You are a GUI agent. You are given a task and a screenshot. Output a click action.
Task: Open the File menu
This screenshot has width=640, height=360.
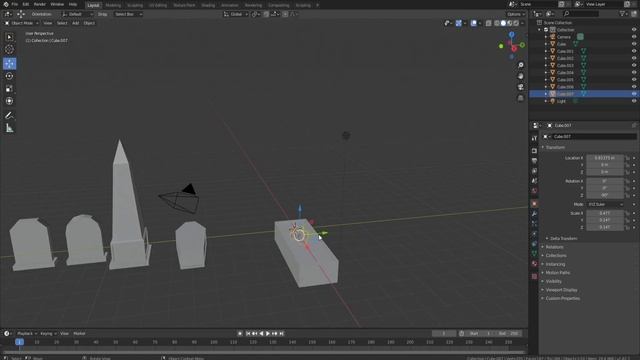pos(15,4)
